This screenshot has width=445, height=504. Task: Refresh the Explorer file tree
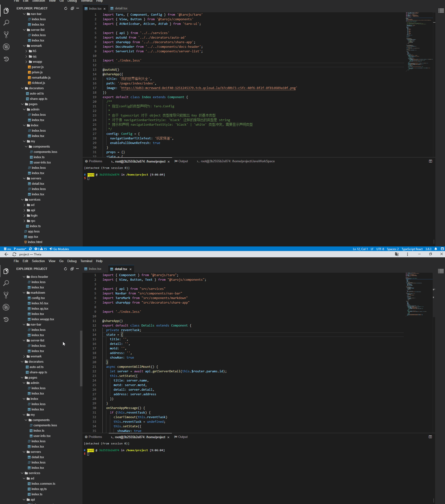coord(65,8)
